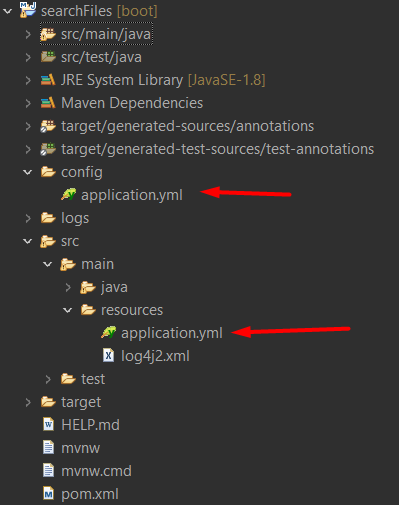Select the HELP.md file name

pyautogui.click(x=90, y=425)
